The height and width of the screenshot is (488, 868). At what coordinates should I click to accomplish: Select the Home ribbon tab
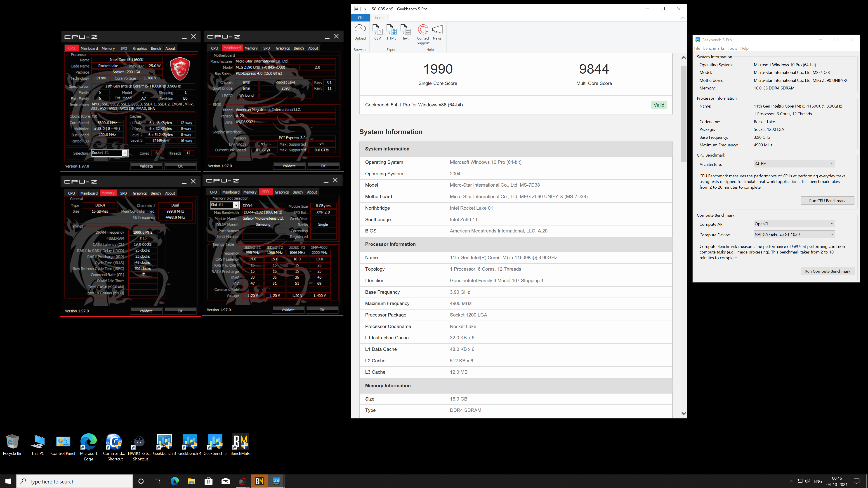pyautogui.click(x=380, y=18)
